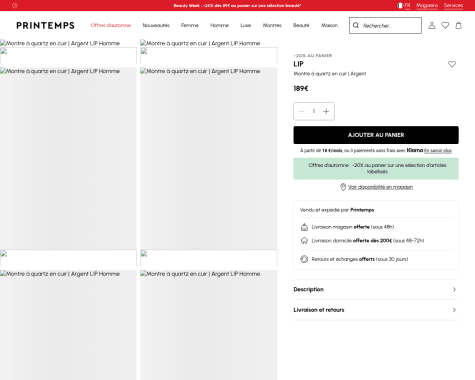This screenshot has height=380, width=475.
Task: Click the quantity value field
Action: (x=314, y=111)
